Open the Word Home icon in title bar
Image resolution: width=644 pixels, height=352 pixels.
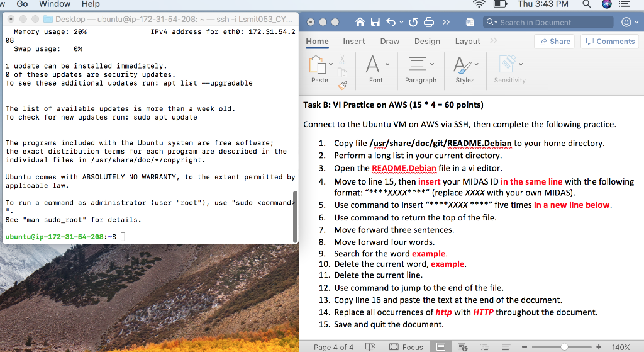coord(360,22)
